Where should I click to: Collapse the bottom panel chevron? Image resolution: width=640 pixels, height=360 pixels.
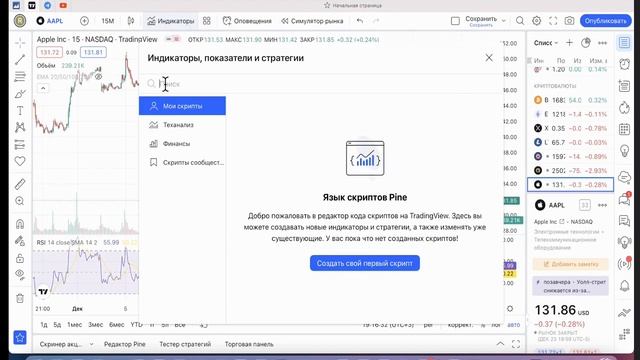(x=500, y=344)
